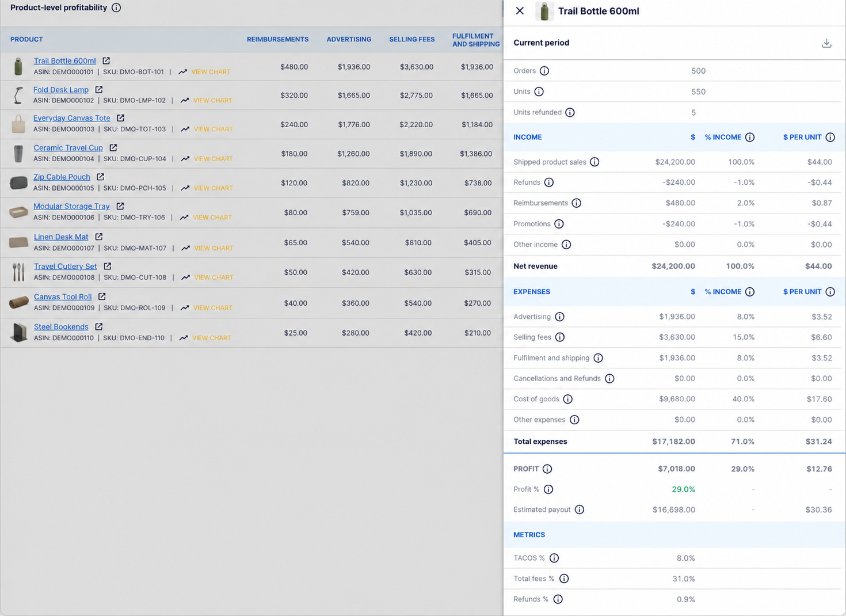This screenshot has height=616, width=846.
Task: Open Modular Storage Tray external link icon
Action: [120, 206]
